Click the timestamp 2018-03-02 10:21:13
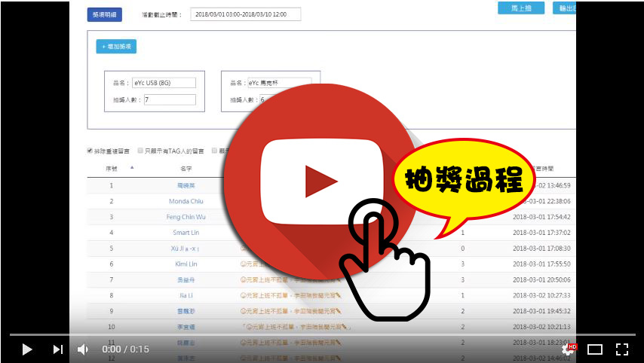644x363 pixels. tap(541, 327)
